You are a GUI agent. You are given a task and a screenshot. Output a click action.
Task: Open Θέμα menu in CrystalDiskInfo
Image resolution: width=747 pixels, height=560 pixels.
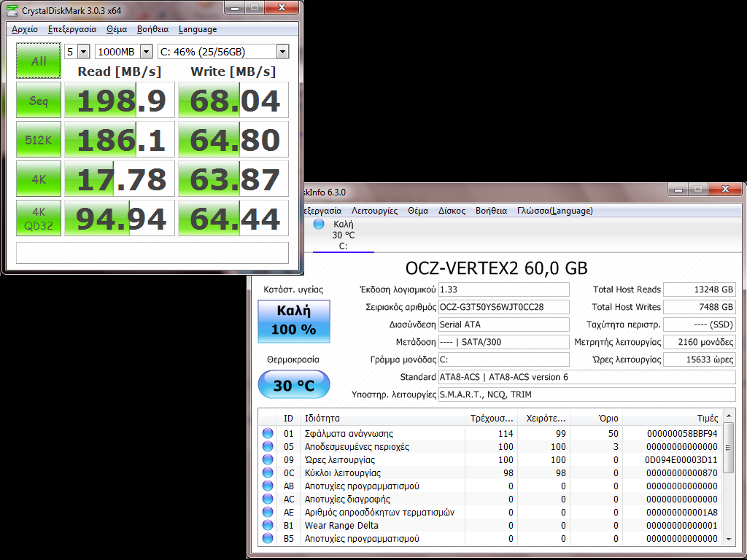tap(418, 211)
